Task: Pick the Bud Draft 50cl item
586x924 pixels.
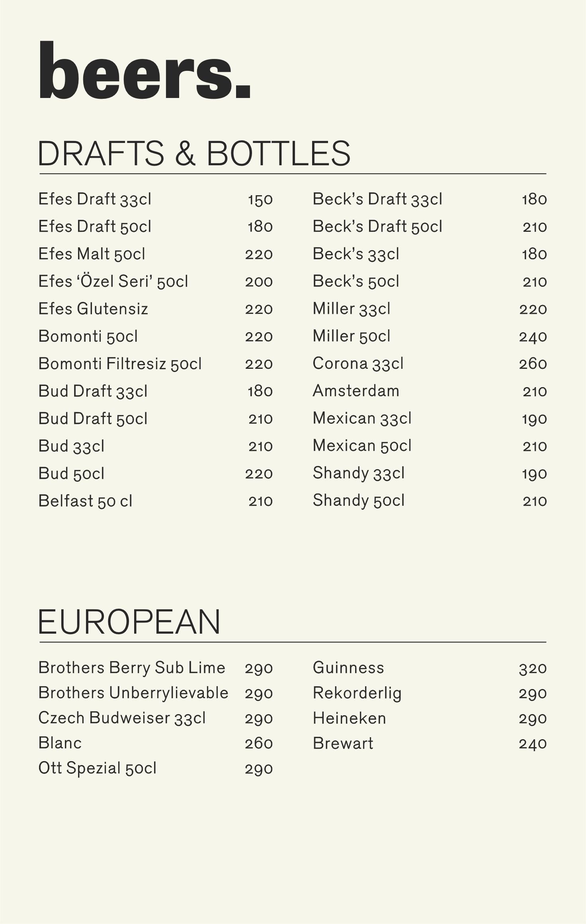Action: [93, 419]
